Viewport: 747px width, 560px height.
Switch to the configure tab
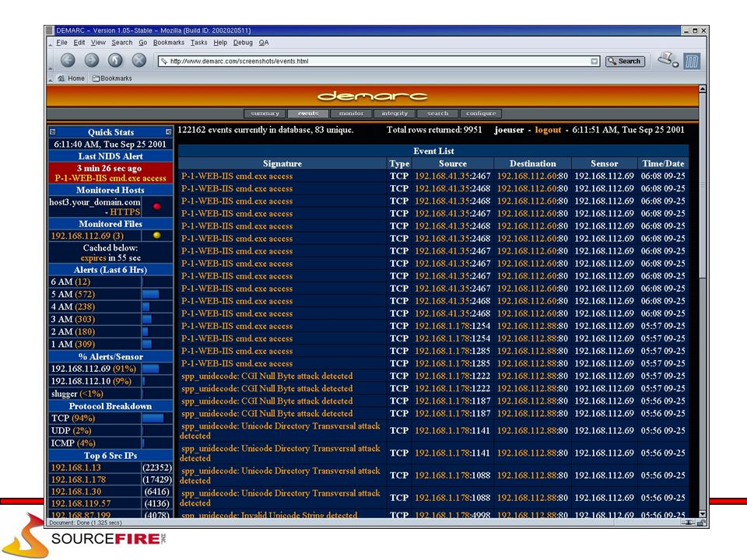[481, 114]
